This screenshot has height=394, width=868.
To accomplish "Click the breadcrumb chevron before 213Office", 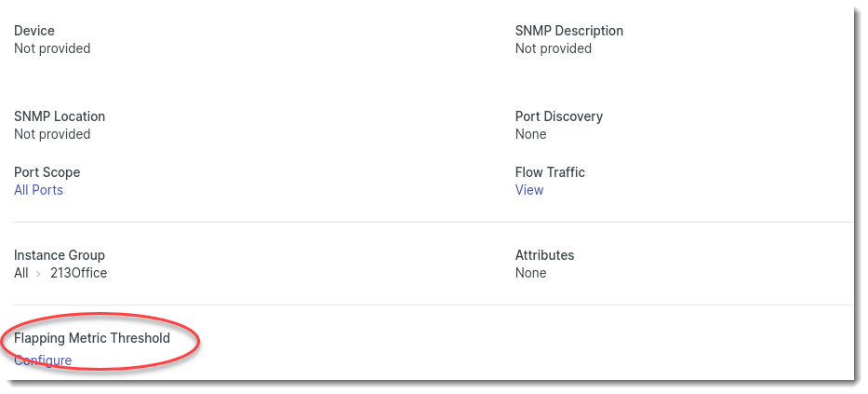I will [x=38, y=274].
